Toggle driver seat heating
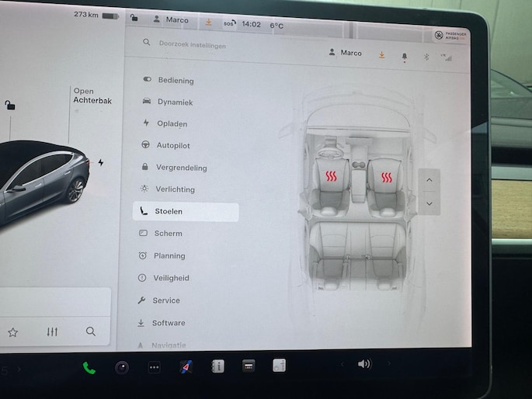The image size is (532, 399). [x=332, y=176]
